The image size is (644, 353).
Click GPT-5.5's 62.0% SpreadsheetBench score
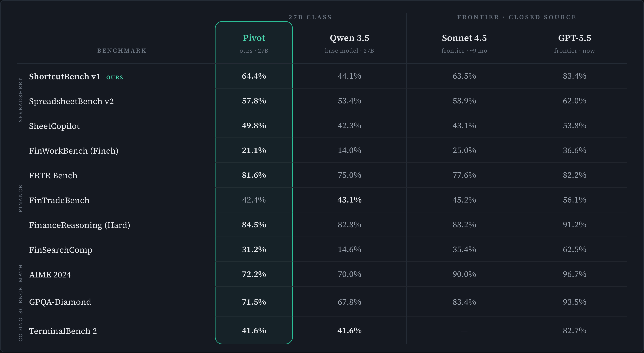pos(574,101)
